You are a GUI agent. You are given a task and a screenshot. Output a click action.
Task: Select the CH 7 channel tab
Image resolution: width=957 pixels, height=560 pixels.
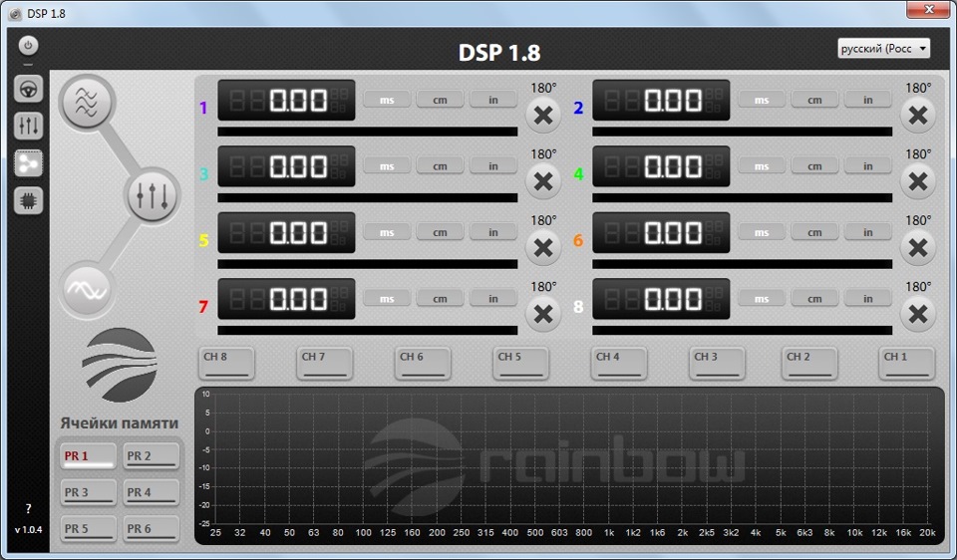click(x=325, y=364)
